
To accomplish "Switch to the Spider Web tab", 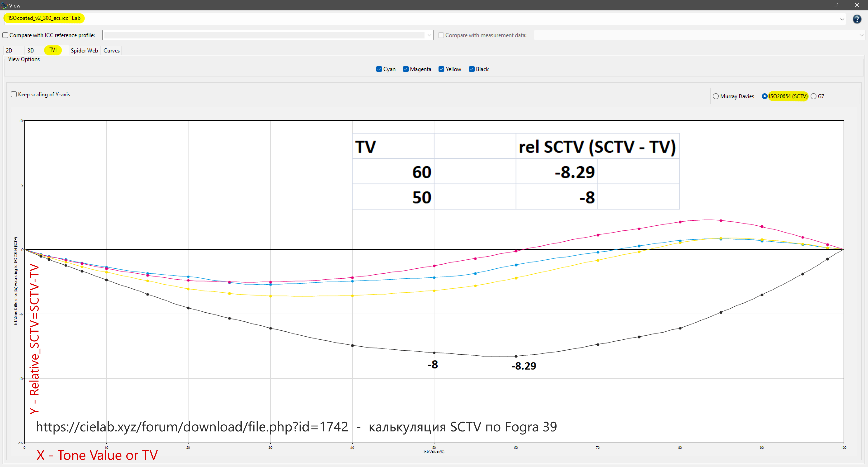I will [x=84, y=51].
